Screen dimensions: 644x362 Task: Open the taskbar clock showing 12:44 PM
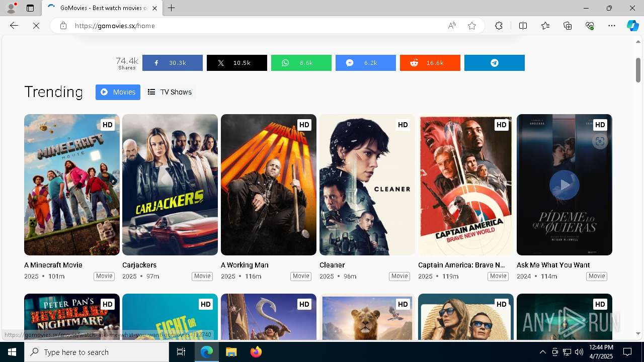(601, 352)
